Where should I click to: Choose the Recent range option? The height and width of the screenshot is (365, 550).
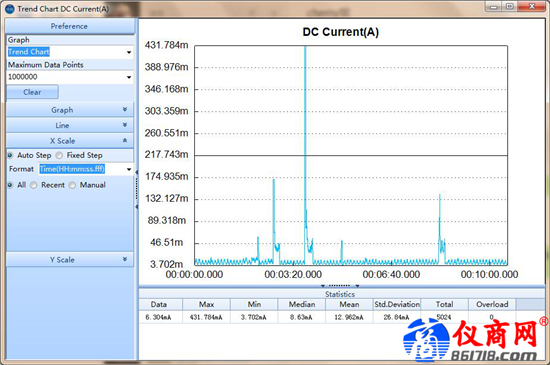34,185
